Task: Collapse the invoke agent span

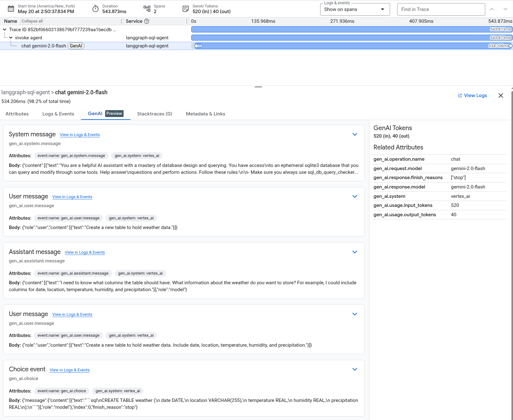Action: pos(11,38)
